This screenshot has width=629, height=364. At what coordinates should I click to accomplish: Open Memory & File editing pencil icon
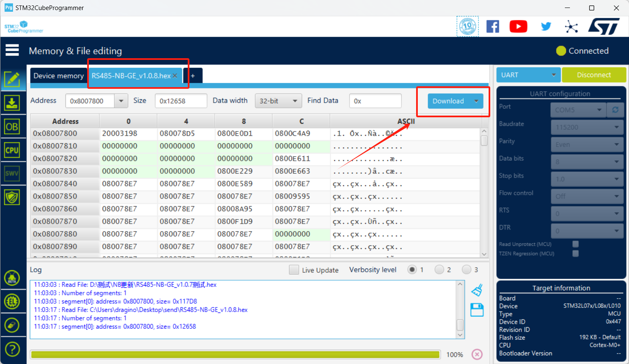[12, 79]
